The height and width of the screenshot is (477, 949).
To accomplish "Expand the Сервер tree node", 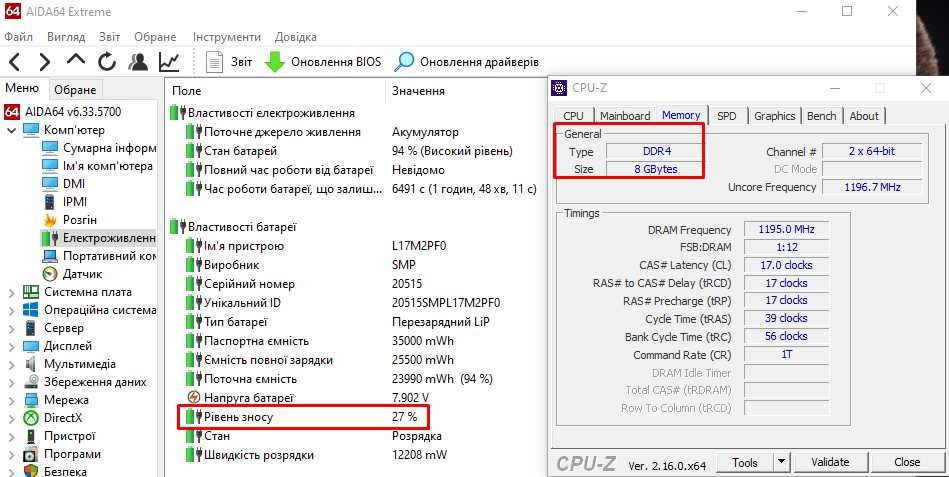I will click(12, 328).
